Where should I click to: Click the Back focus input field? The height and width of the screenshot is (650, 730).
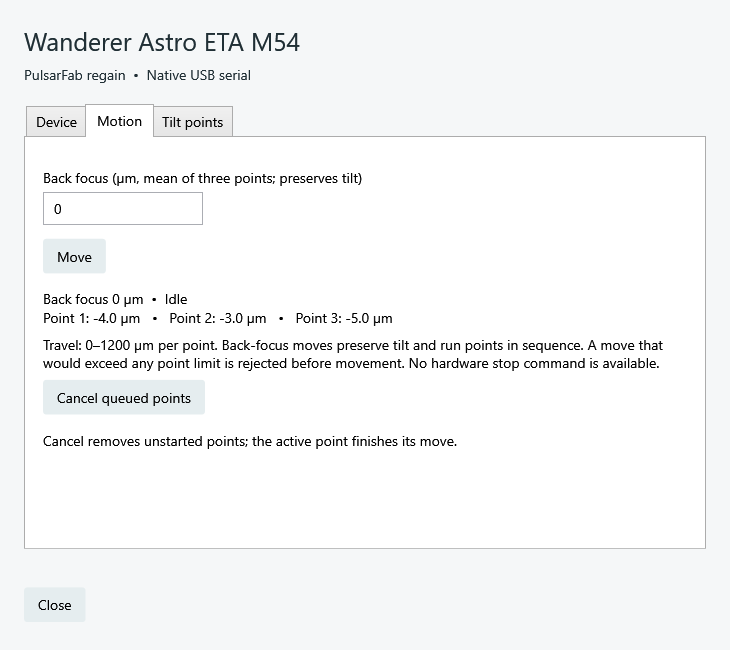(x=123, y=209)
